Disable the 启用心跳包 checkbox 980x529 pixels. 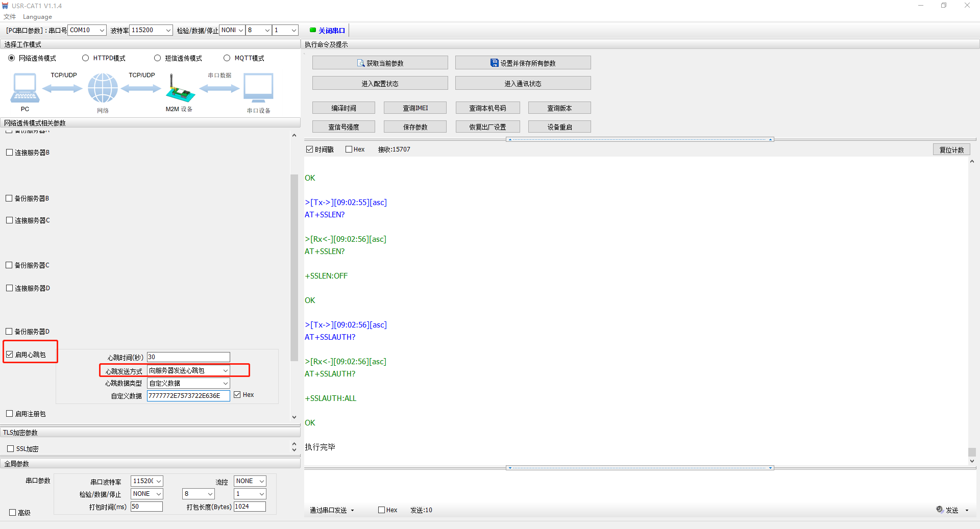pos(10,355)
